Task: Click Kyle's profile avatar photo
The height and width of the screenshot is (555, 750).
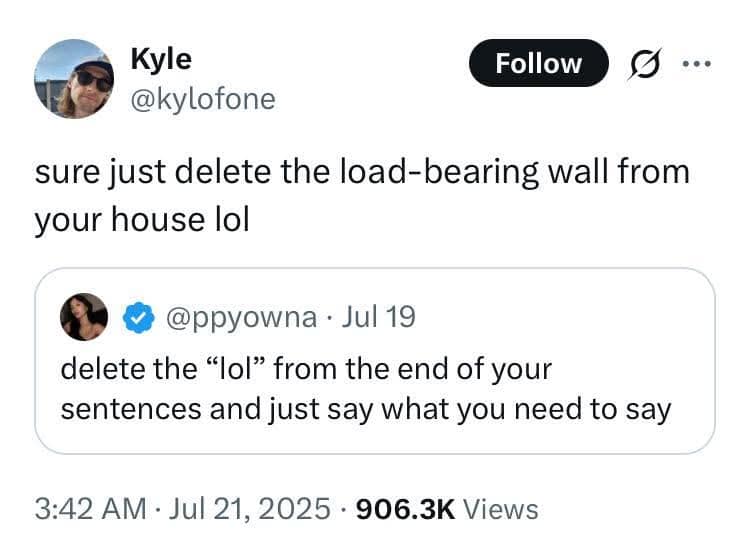Action: click(x=75, y=79)
